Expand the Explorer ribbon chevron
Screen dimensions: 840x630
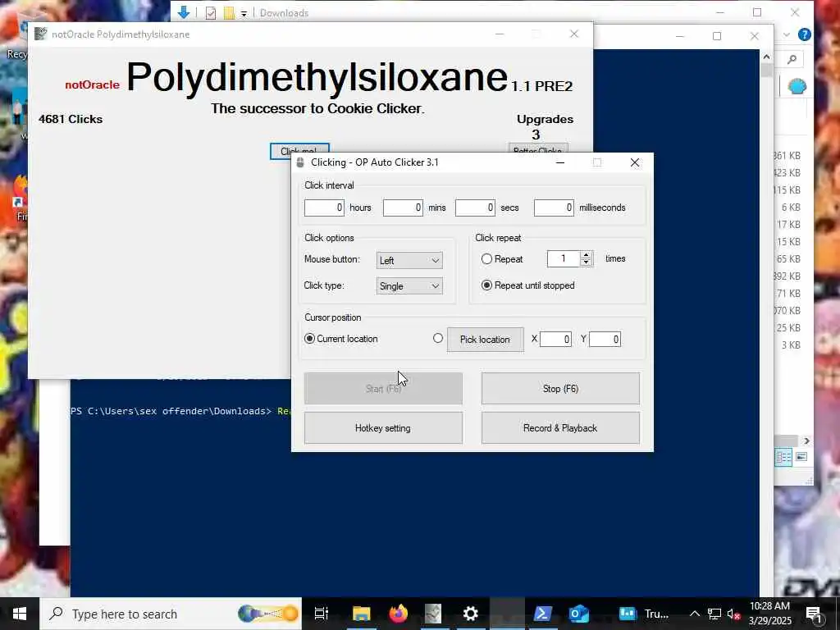pos(786,34)
